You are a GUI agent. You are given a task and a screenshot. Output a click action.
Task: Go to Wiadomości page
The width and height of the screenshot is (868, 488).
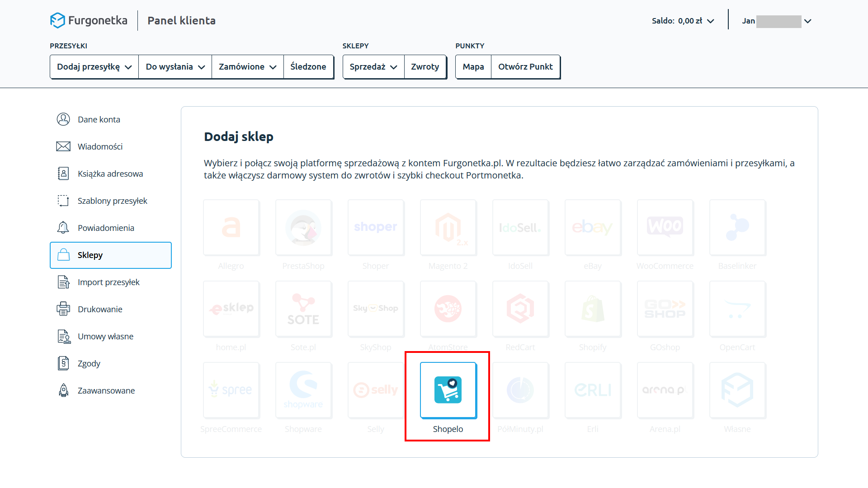click(100, 146)
